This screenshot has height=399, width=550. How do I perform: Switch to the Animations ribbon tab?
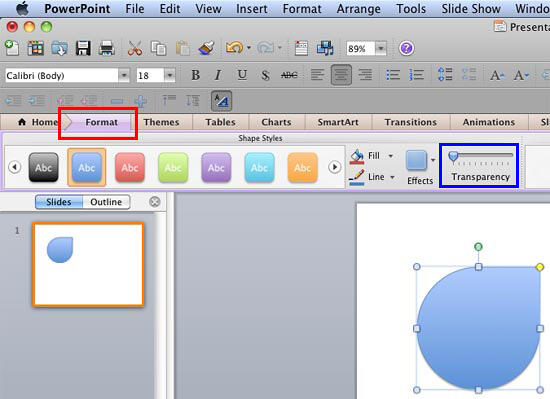(x=489, y=122)
